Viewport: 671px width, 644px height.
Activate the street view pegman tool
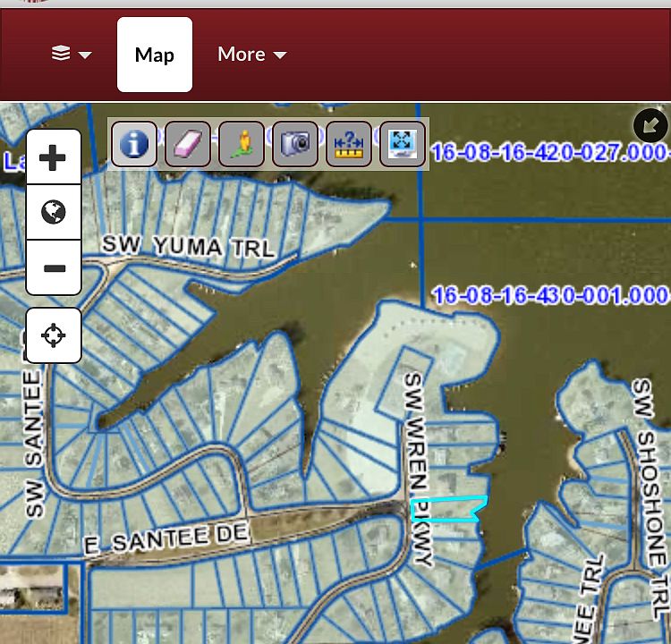242,144
